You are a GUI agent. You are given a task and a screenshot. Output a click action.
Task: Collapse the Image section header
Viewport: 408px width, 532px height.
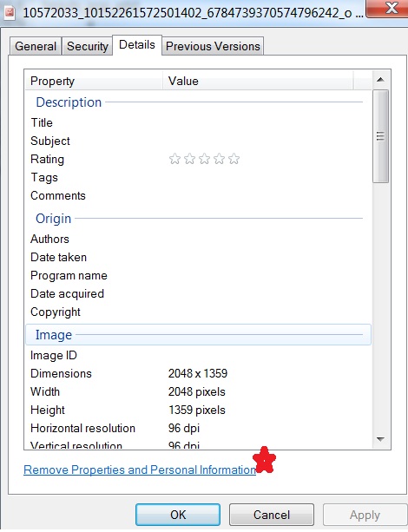click(x=199, y=335)
